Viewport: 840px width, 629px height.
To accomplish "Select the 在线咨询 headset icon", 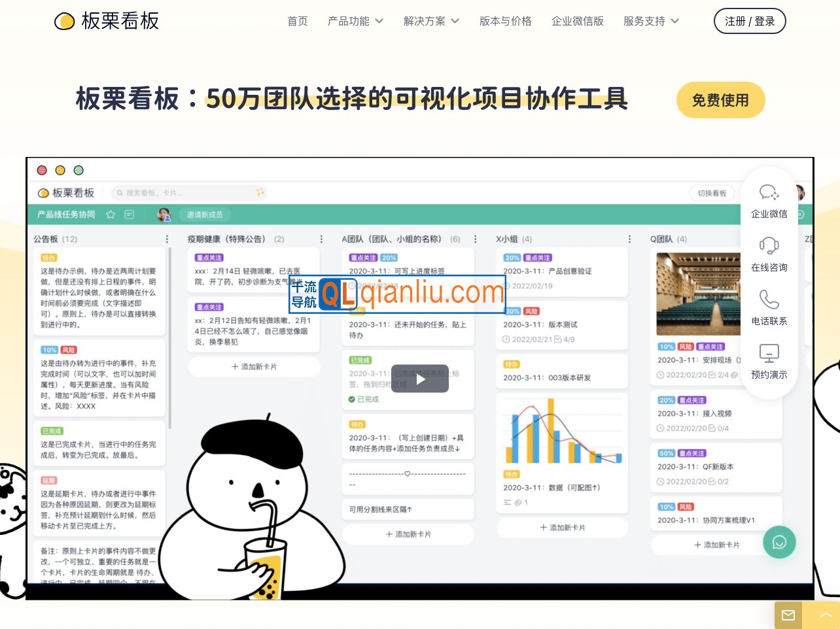I will (769, 246).
